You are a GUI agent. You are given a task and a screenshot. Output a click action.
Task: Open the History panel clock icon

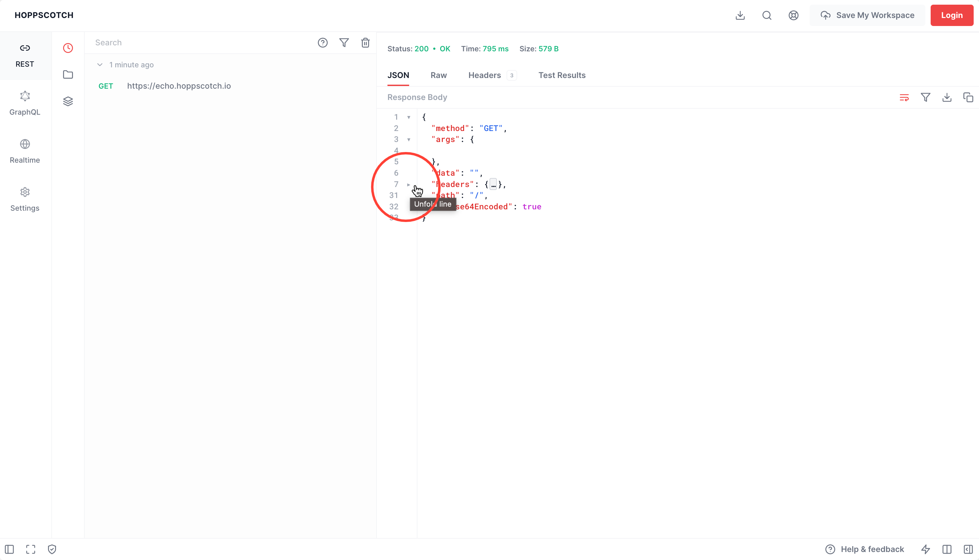68,48
